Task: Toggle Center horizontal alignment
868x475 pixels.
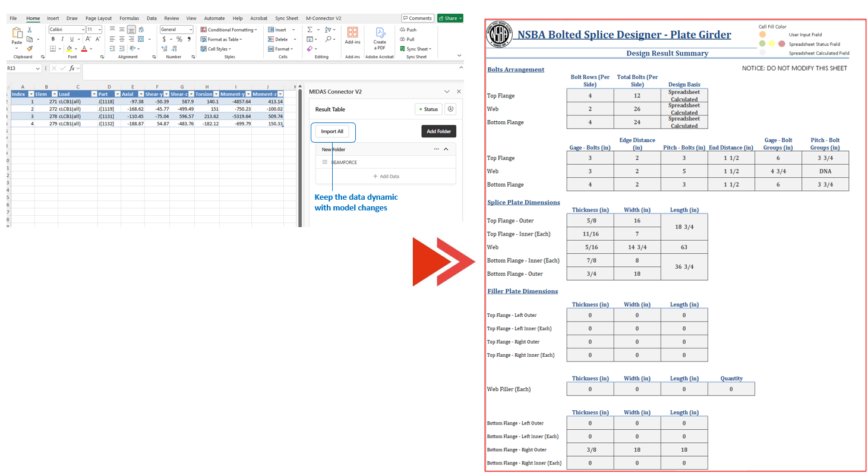Action: pos(121,39)
